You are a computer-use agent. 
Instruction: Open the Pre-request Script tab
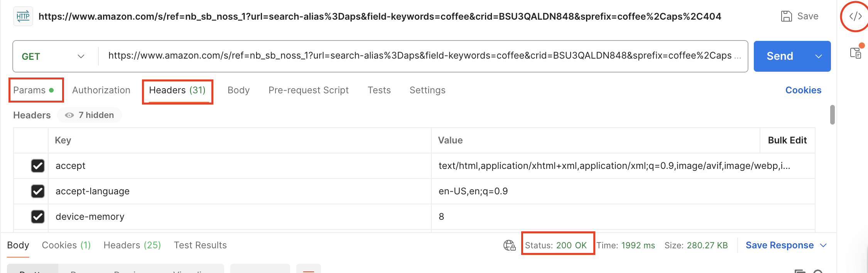308,90
